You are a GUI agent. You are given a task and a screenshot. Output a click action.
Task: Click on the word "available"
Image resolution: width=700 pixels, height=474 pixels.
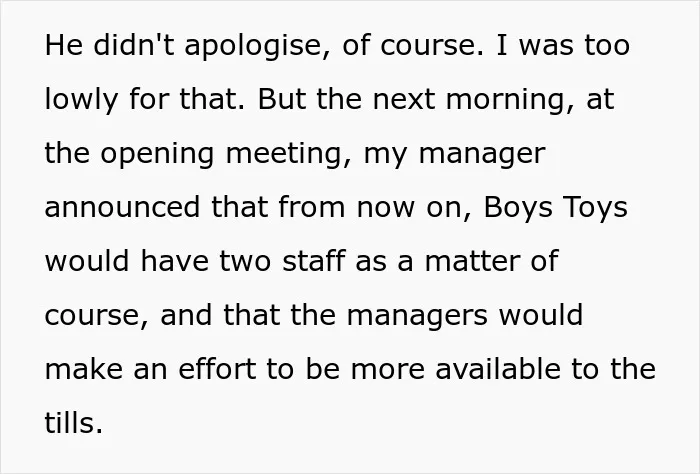498,370
